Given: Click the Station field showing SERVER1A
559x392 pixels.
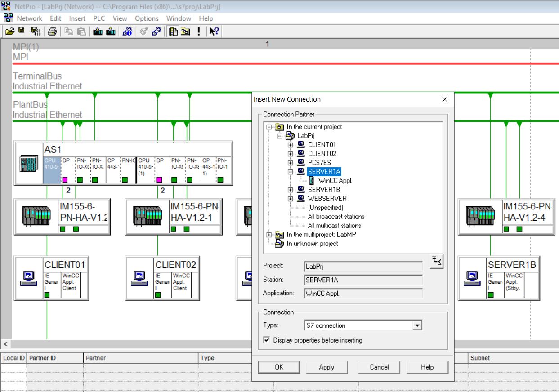Looking at the screenshot, I should (x=363, y=280).
